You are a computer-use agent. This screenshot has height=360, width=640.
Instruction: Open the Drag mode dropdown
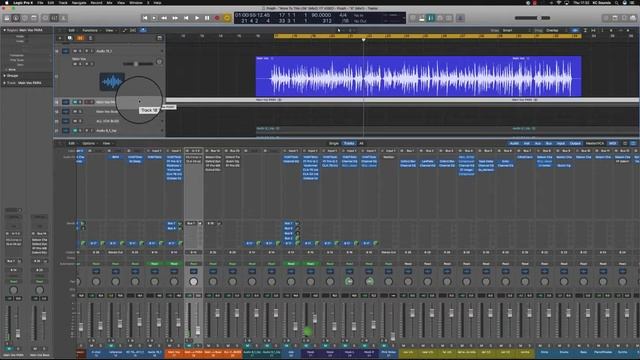tap(557, 30)
